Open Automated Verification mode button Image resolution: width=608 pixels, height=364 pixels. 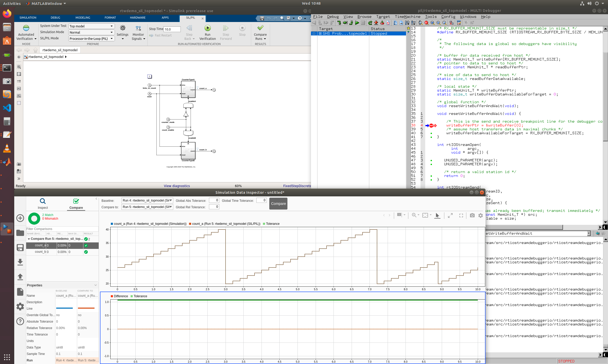click(26, 32)
